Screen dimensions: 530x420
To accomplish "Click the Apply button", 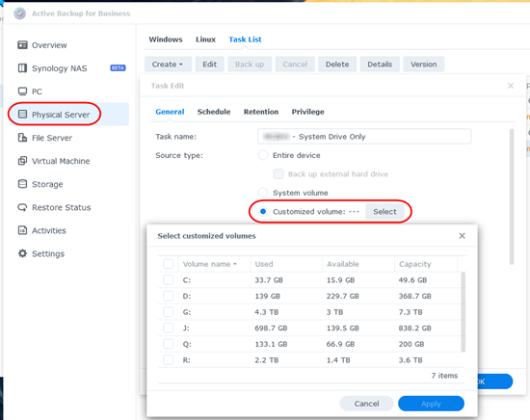I will [x=431, y=404].
